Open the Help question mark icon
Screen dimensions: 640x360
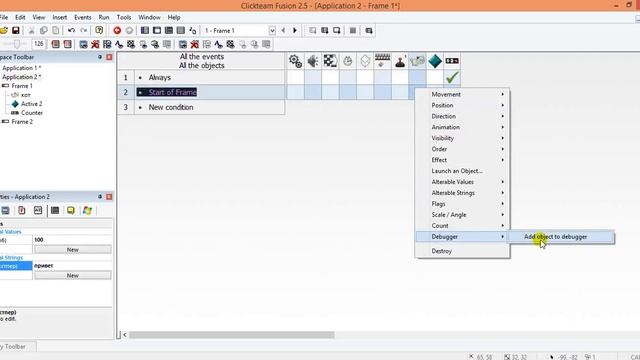pyautogui.click(x=99, y=30)
